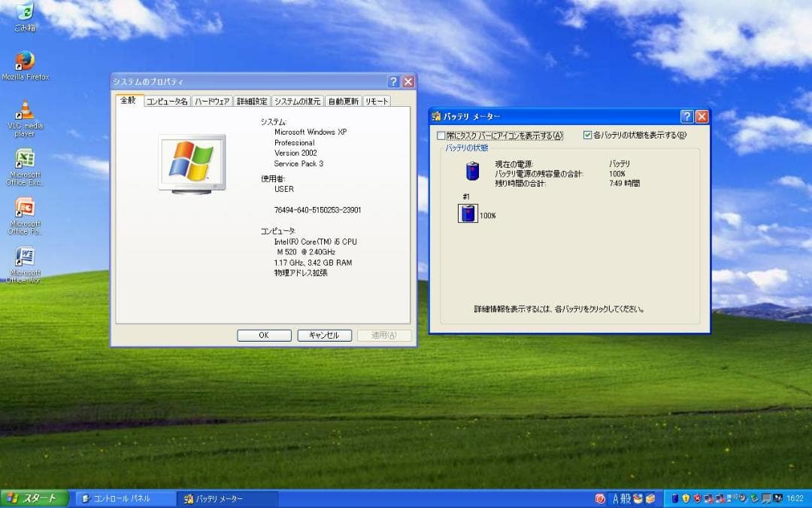812x508 pixels.
Task: Click battery #1 icon to view detailed info
Action: pyautogui.click(x=468, y=213)
